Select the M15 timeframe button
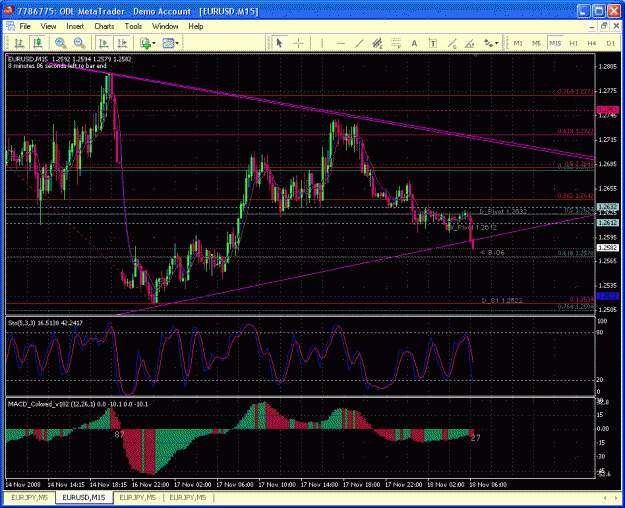The height and width of the screenshot is (508, 625). coord(555,43)
